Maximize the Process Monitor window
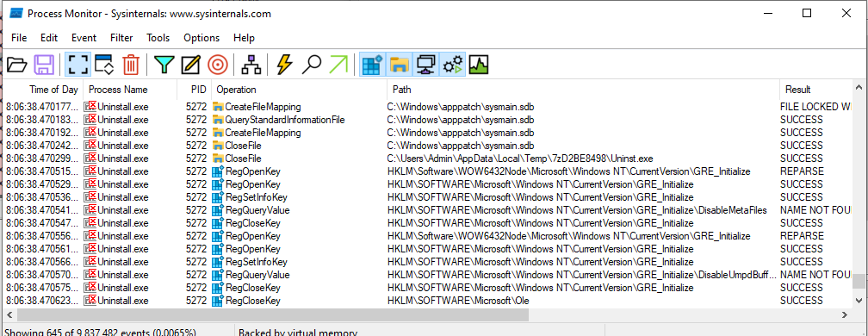 pos(807,13)
